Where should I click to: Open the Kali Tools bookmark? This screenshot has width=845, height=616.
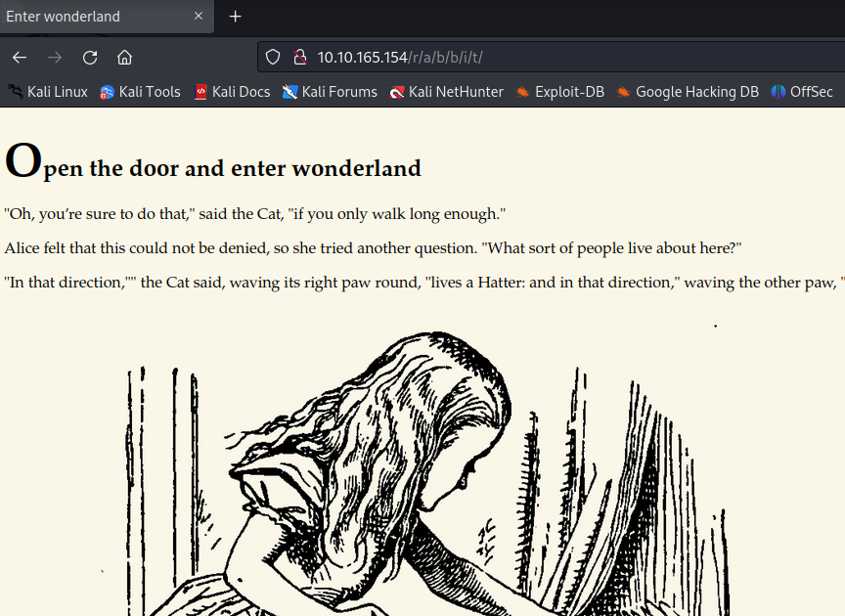[140, 92]
